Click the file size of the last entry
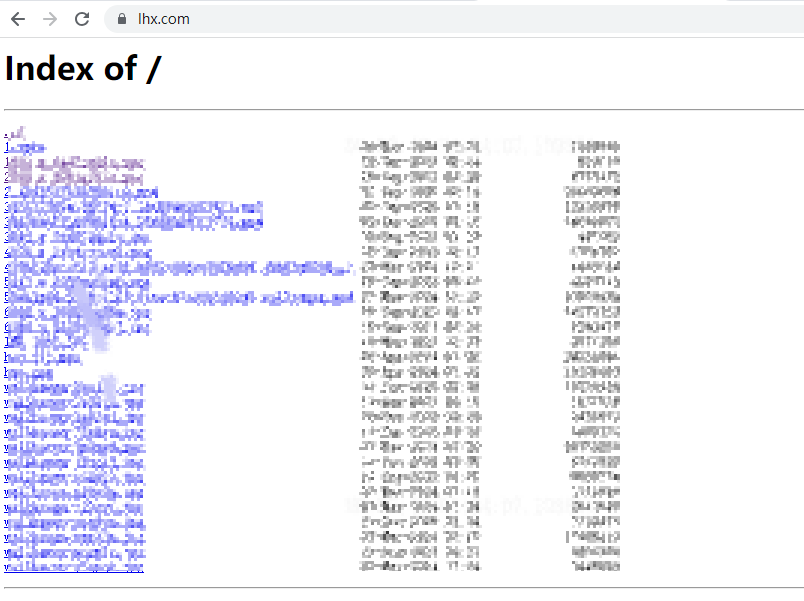Image resolution: width=804 pixels, height=601 pixels. 596,567
